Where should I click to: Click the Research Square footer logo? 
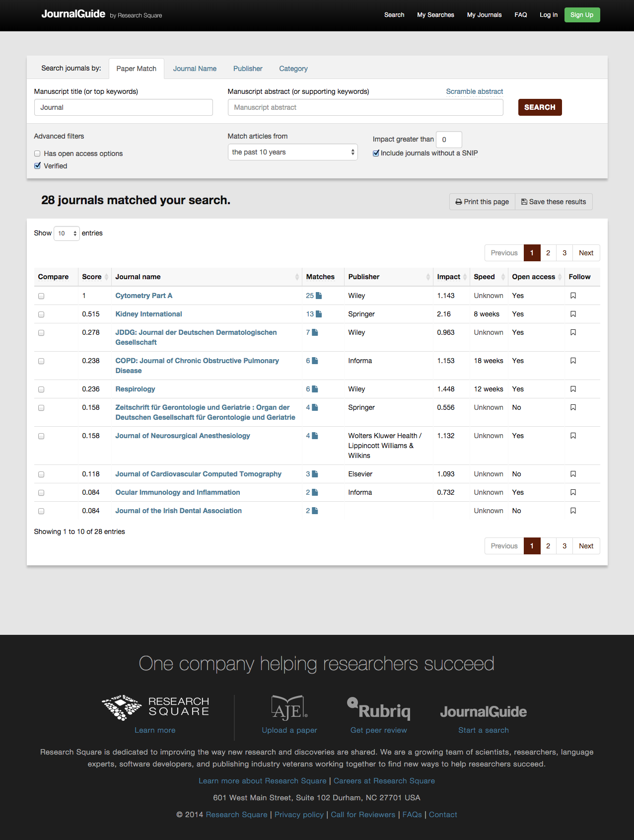(155, 707)
